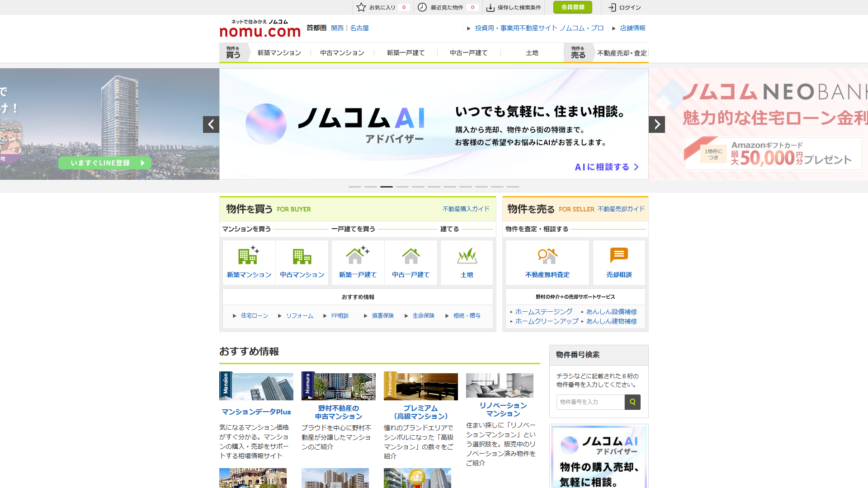This screenshot has height=488, width=868.
Task: Open あんしん建物補修 link
Action: (612, 321)
